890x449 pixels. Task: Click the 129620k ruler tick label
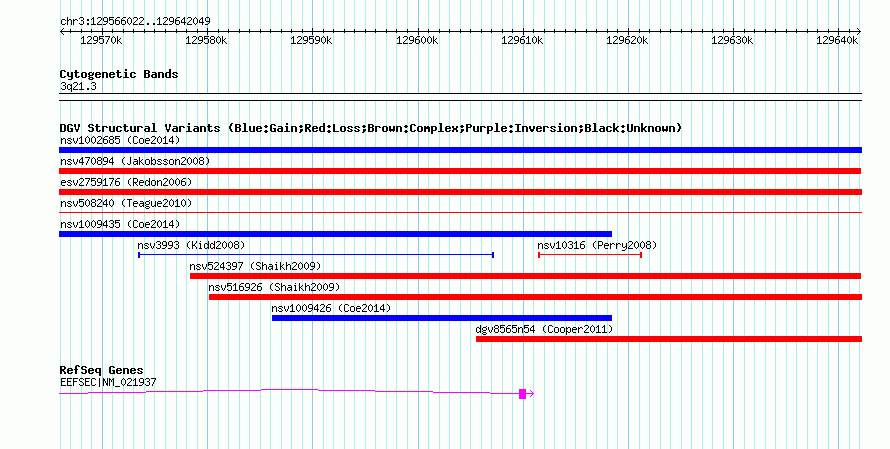(627, 40)
